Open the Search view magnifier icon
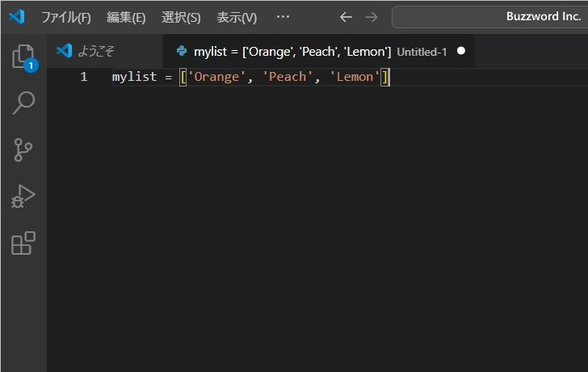The image size is (588, 372). coord(23,103)
